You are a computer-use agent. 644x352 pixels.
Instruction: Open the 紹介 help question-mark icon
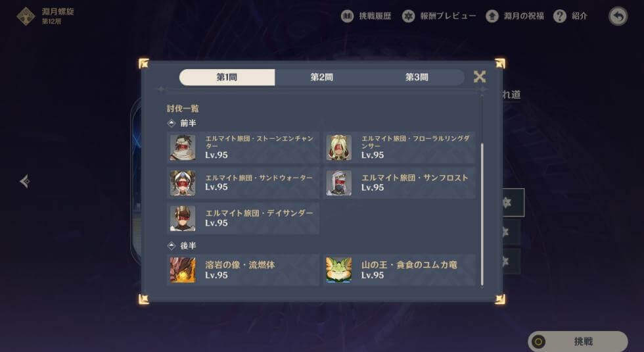click(559, 16)
